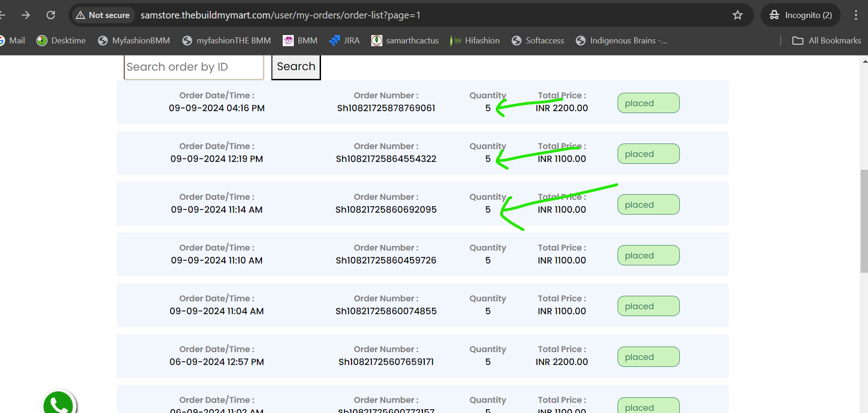868x413 pixels.
Task: Open the BMM bookmark
Action: point(300,41)
